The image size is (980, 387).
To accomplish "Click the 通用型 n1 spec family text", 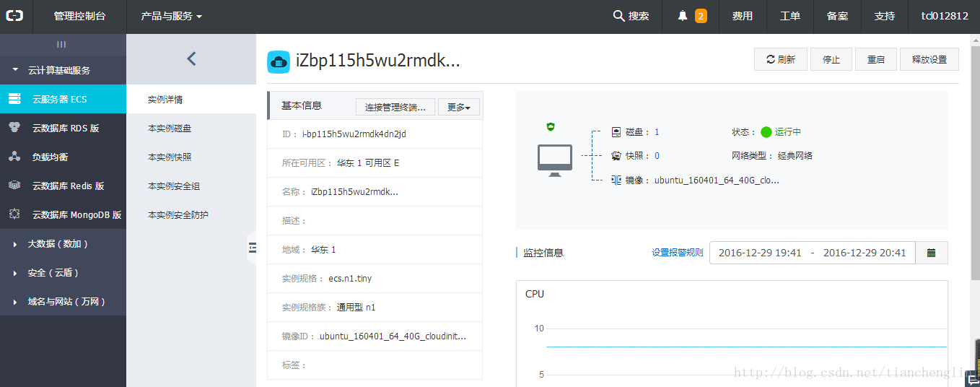I will pos(356,307).
